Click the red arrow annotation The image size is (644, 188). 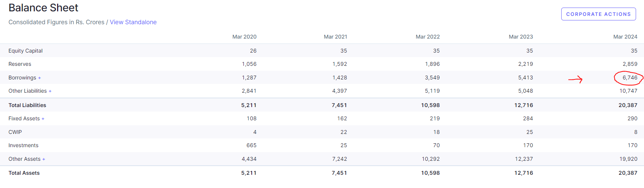click(x=575, y=79)
